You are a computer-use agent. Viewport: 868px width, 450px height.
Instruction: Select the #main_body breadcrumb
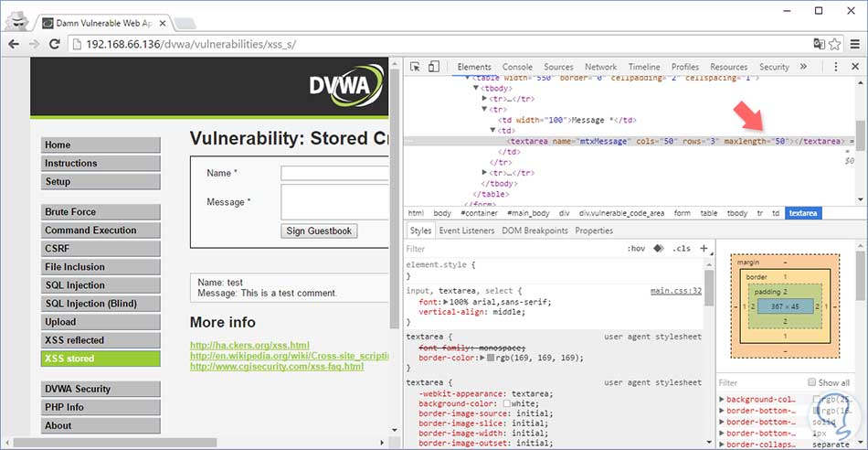point(529,213)
